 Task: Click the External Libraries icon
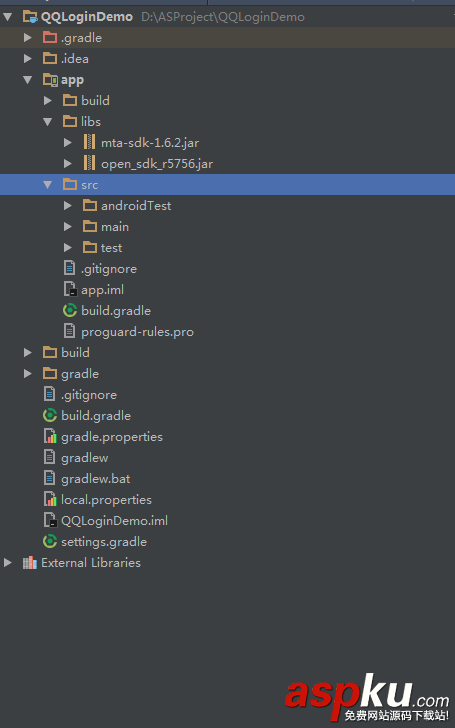coord(30,563)
